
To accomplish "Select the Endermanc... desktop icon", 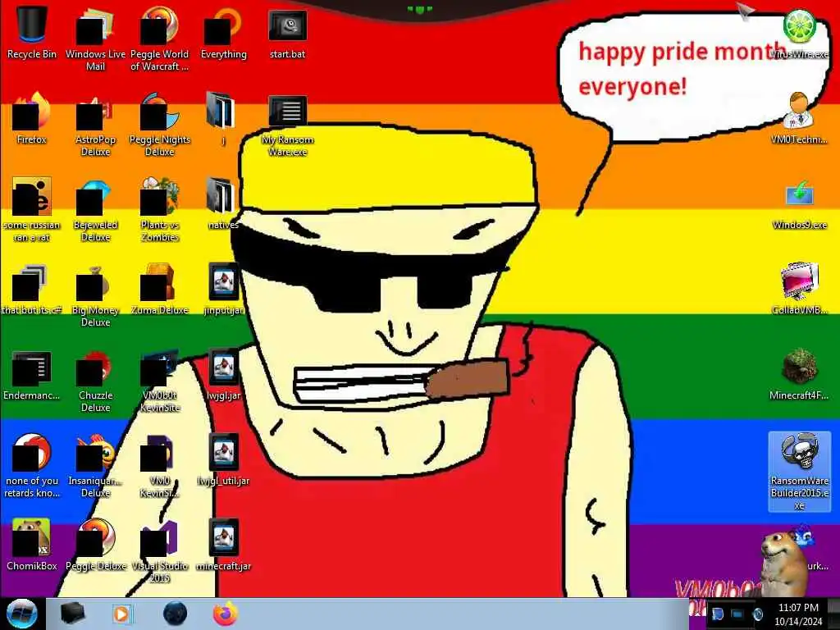I will coord(32,375).
